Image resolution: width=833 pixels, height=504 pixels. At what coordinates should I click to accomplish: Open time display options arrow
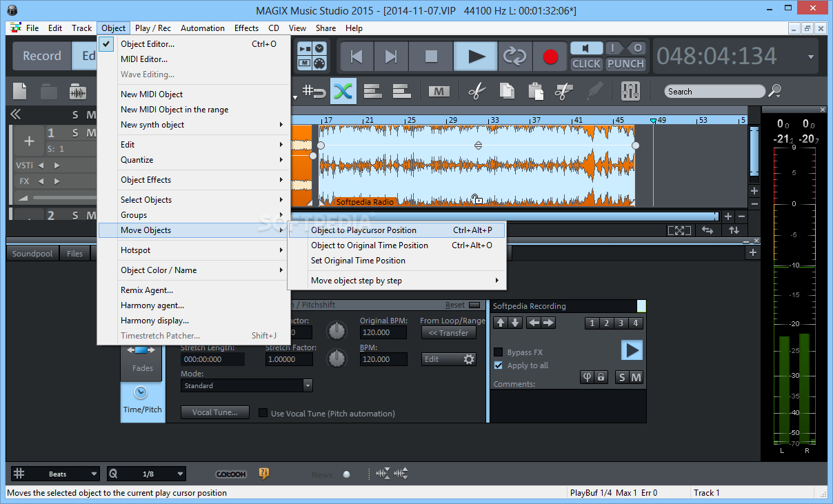click(x=811, y=57)
